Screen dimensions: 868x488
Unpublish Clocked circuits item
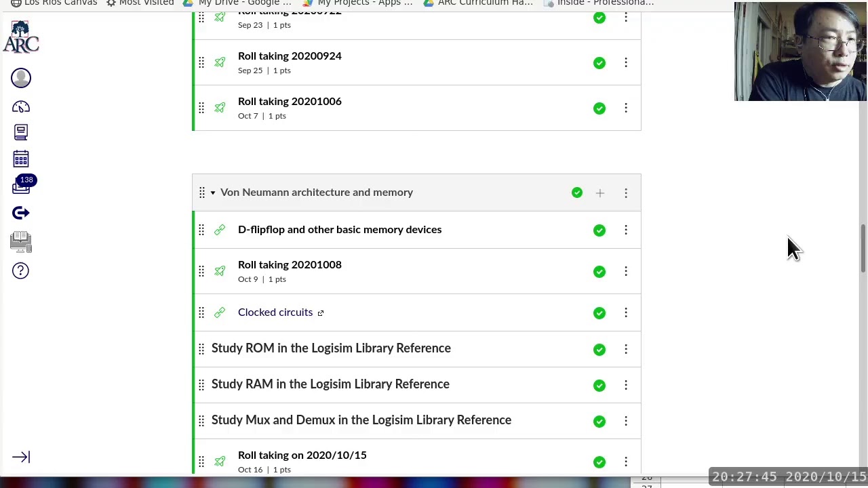[x=599, y=312]
